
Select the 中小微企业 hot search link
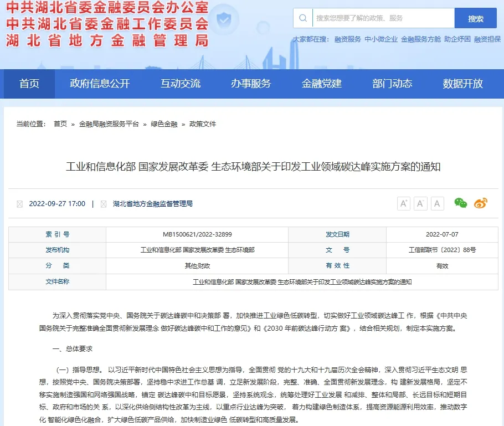(381, 39)
